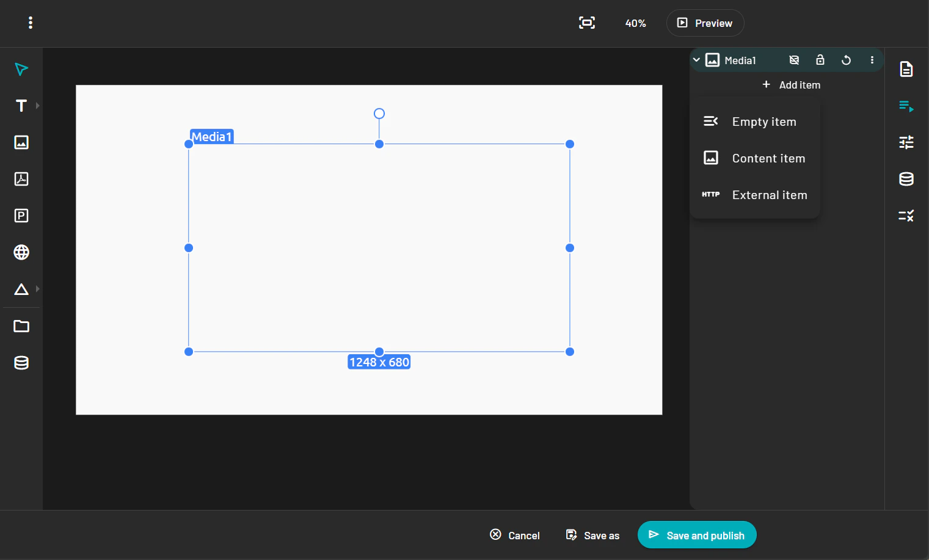Open the playlist layers panel icon
Screen dimensions: 929x560
coord(906,106)
